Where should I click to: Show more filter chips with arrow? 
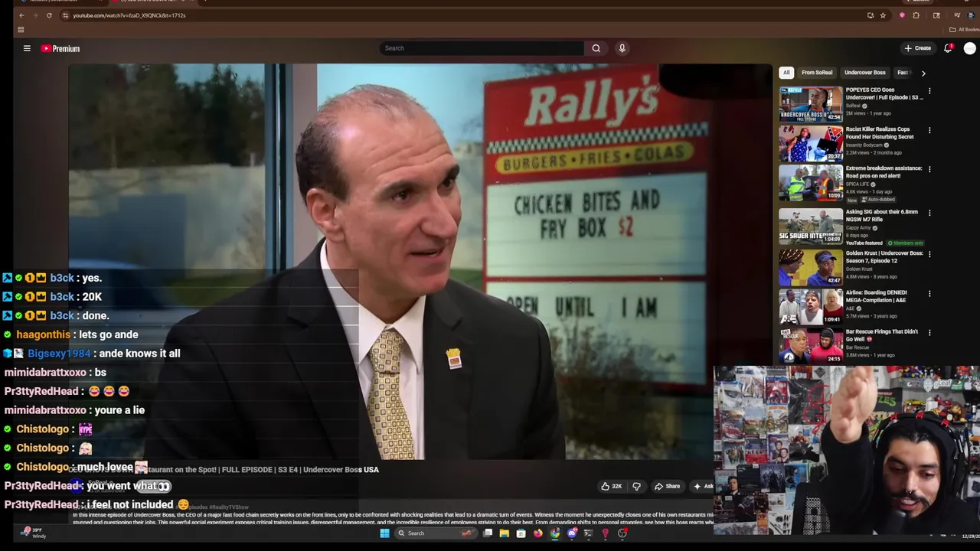[x=923, y=73]
